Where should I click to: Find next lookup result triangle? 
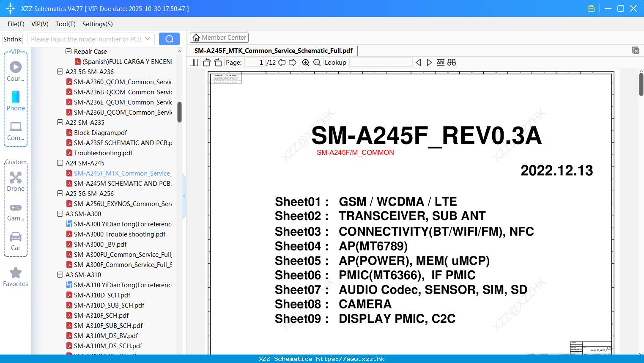point(429,62)
